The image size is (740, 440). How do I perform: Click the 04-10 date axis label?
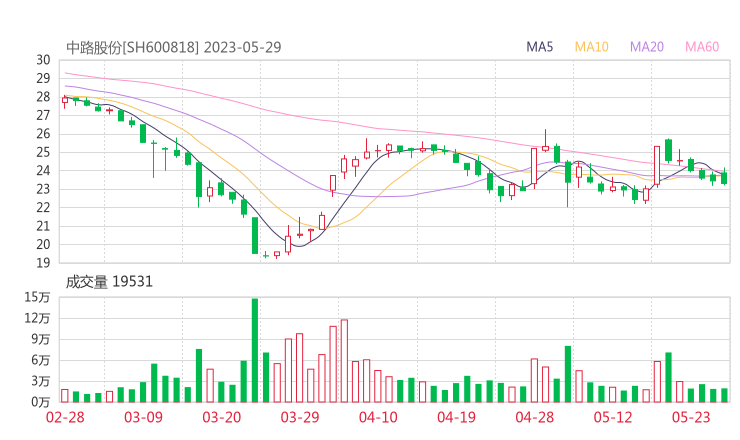[x=378, y=417]
